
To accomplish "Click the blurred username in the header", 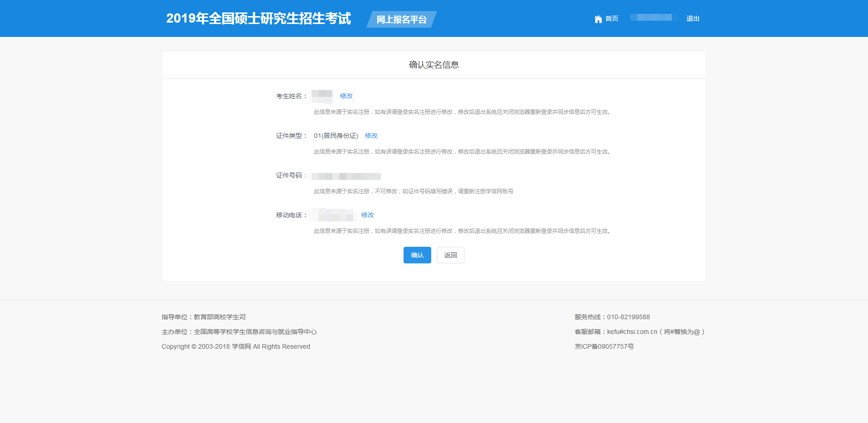I will tap(651, 18).
